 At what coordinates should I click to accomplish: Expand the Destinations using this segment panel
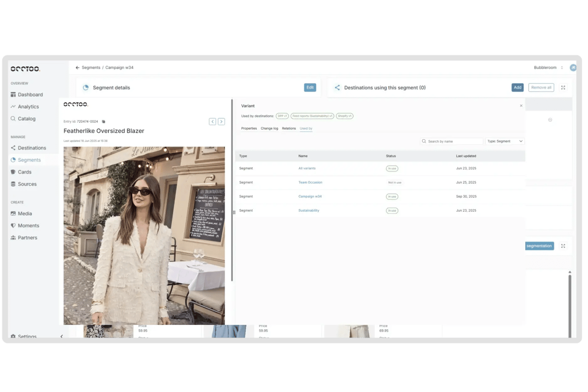click(x=563, y=88)
